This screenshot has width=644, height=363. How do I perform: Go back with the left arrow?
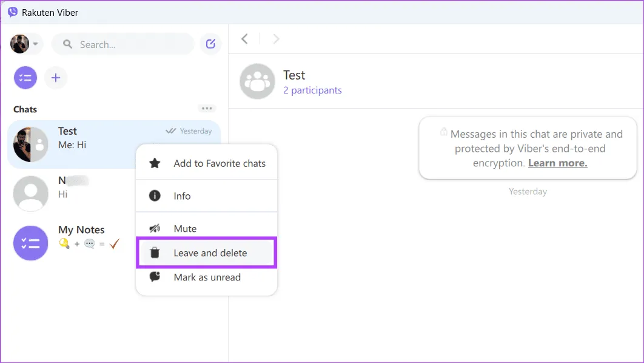click(244, 39)
